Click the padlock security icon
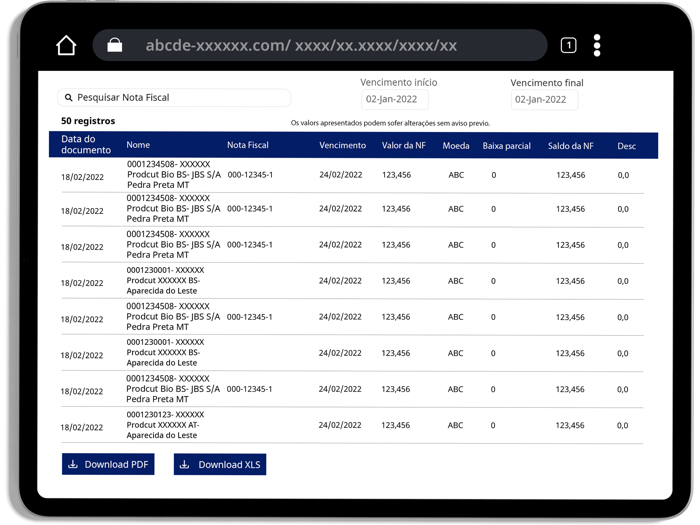Viewport: 700px width, 525px height. click(x=115, y=45)
